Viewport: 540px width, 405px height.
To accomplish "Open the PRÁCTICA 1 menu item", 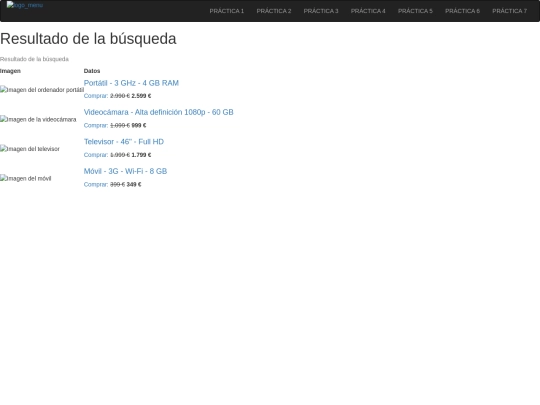I will 227,11.
